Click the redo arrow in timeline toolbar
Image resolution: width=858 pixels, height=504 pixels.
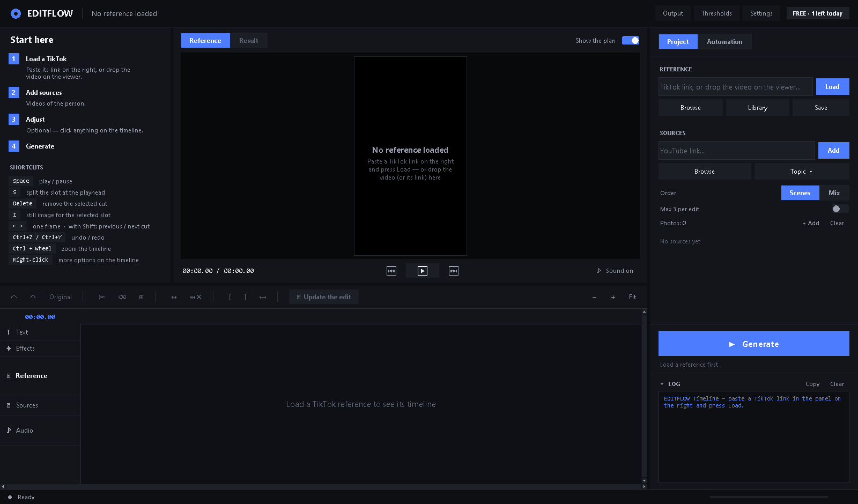pyautogui.click(x=33, y=297)
